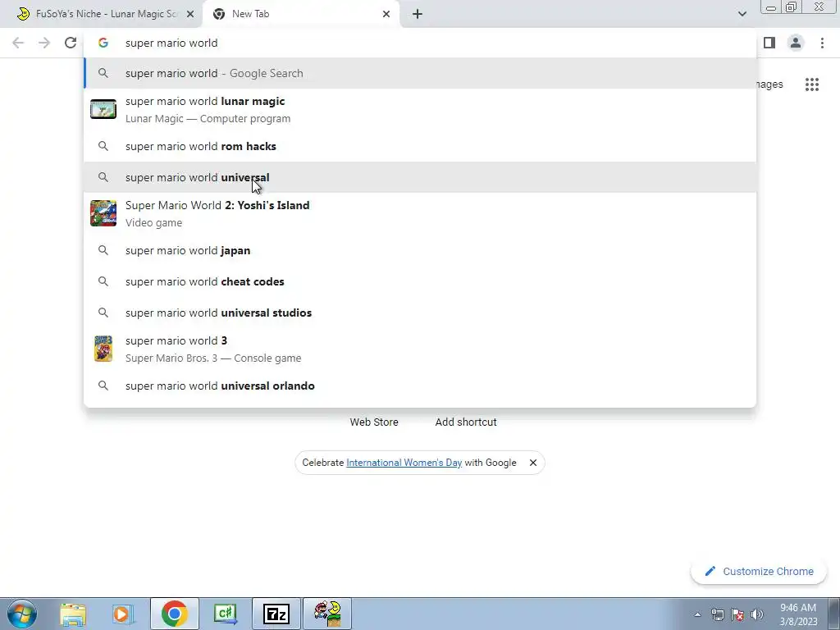Open 7-Zip from the taskbar
840x630 pixels.
pos(276,614)
